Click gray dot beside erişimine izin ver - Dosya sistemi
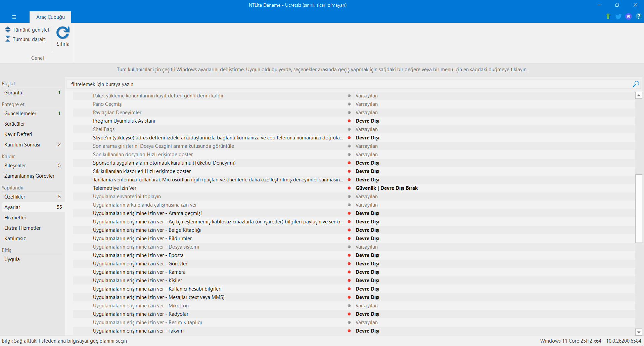The width and height of the screenshot is (644, 346). [x=349, y=247]
